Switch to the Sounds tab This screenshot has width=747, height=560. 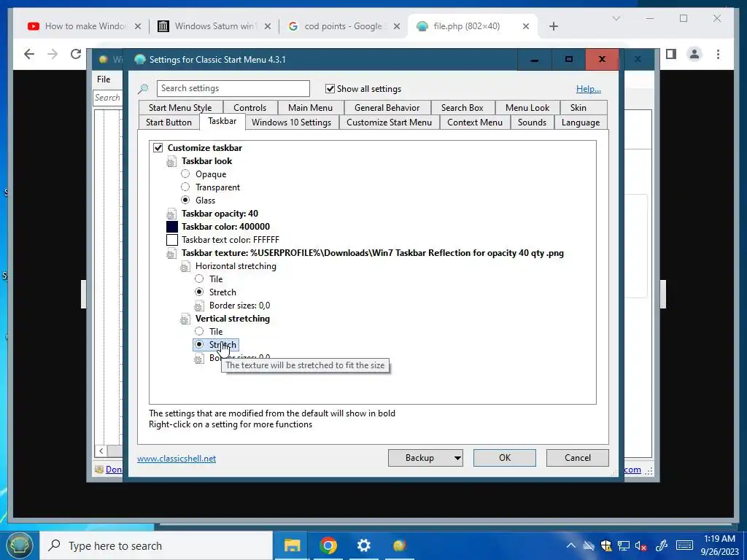(532, 122)
